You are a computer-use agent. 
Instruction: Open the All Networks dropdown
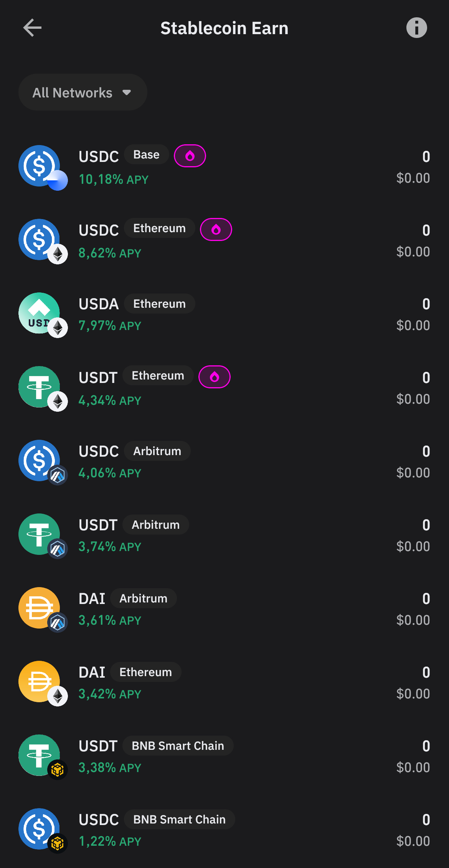coord(83,92)
